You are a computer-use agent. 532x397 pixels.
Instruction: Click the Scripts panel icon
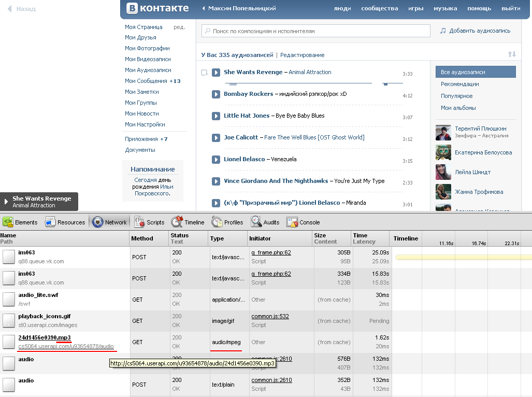click(139, 222)
